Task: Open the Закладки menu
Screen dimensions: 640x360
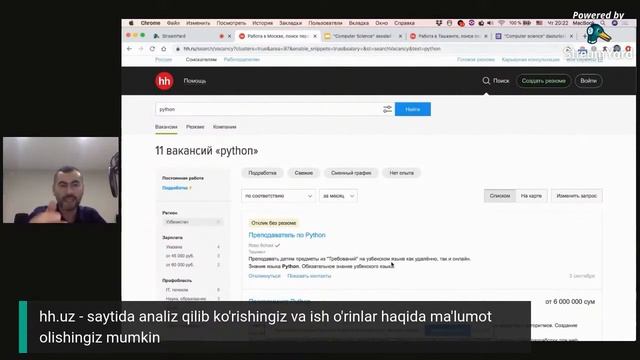Action: (290, 23)
